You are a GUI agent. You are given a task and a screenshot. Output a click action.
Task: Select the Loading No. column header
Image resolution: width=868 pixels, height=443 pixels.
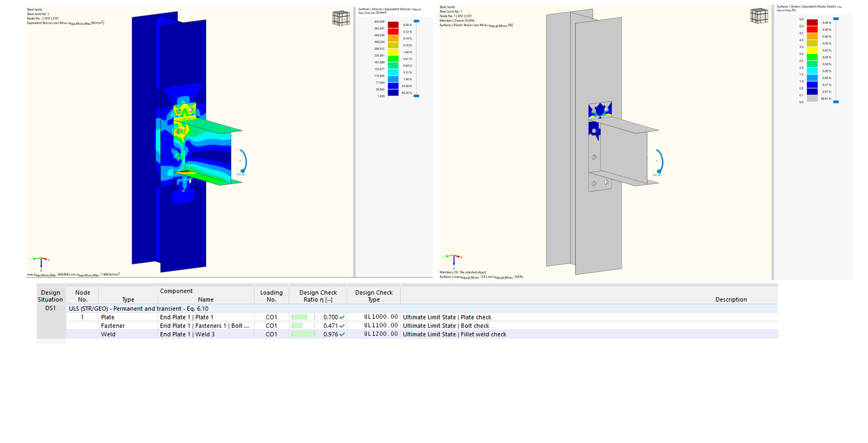pyautogui.click(x=271, y=296)
